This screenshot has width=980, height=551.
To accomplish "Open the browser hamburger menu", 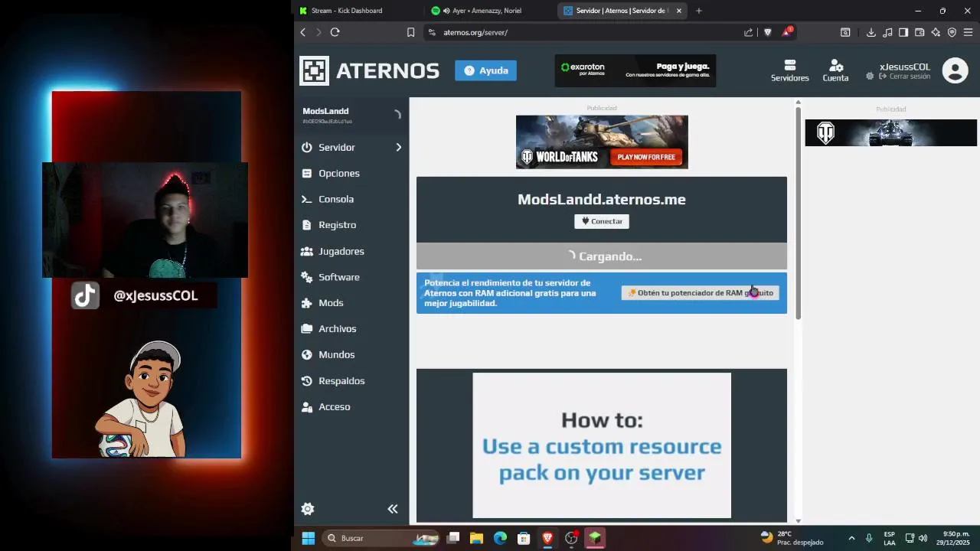I will coord(968,32).
